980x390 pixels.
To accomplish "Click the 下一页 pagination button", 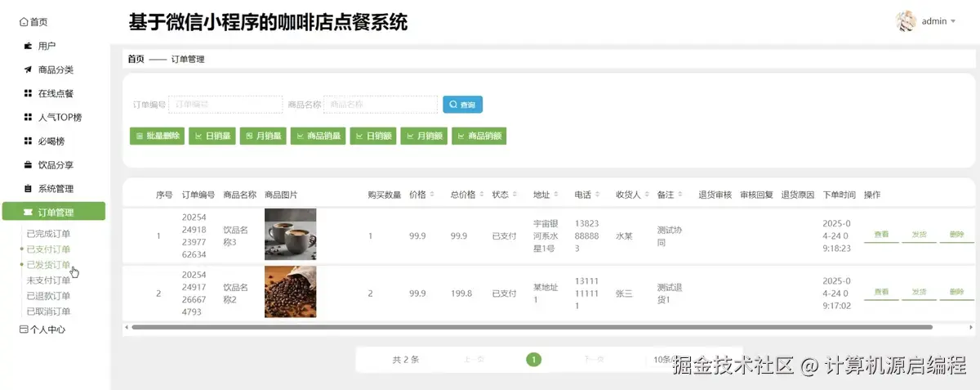I will 594,360.
